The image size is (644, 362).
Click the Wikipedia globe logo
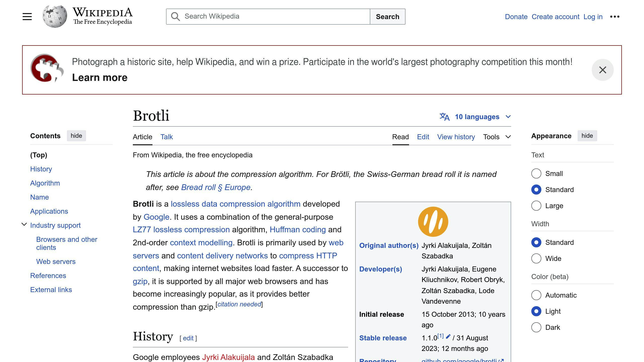tap(55, 17)
